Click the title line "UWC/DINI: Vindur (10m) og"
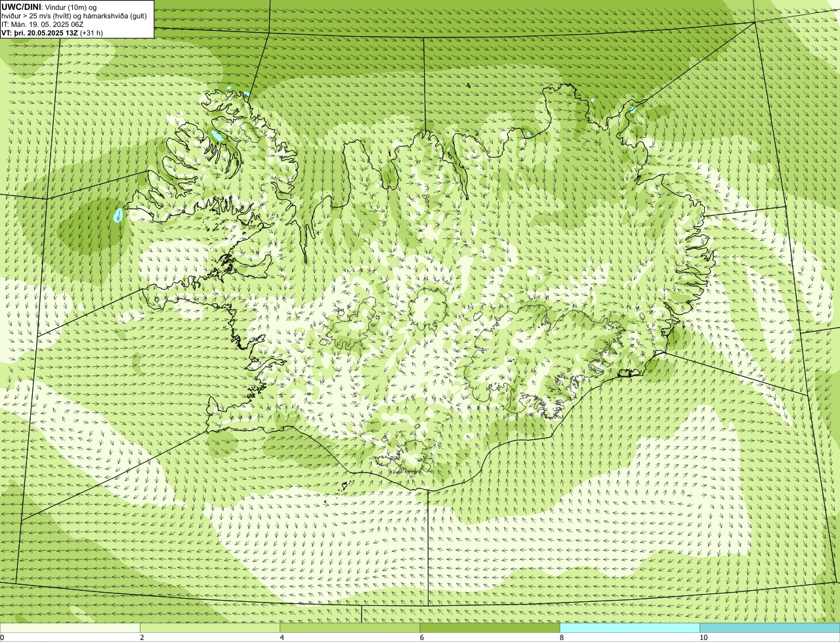840x642 pixels. tap(49, 7)
